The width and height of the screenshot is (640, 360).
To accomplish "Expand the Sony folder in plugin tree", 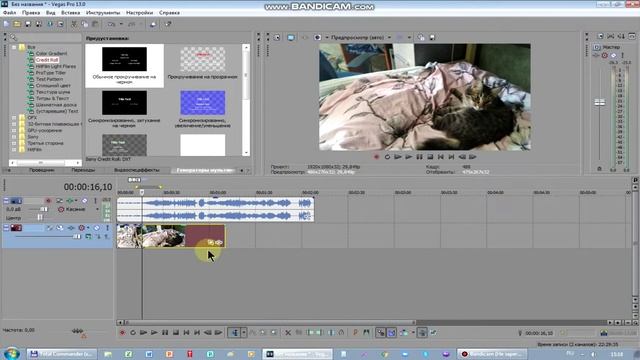I will [x=14, y=137].
